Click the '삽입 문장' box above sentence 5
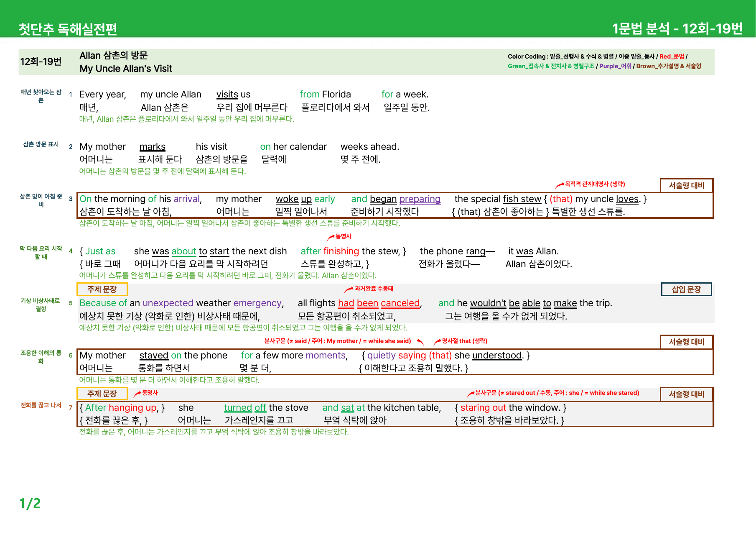 [686, 289]
